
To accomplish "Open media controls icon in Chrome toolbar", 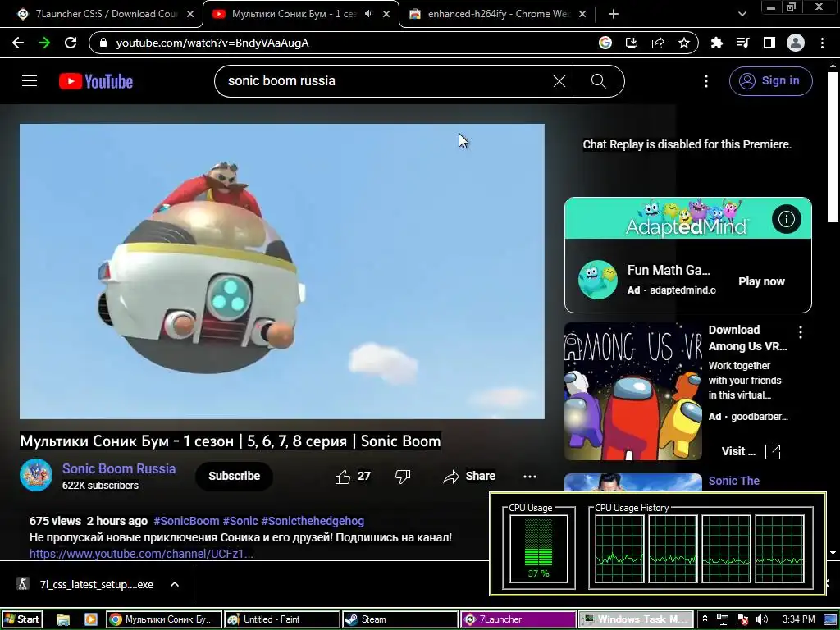I will pos(743,43).
